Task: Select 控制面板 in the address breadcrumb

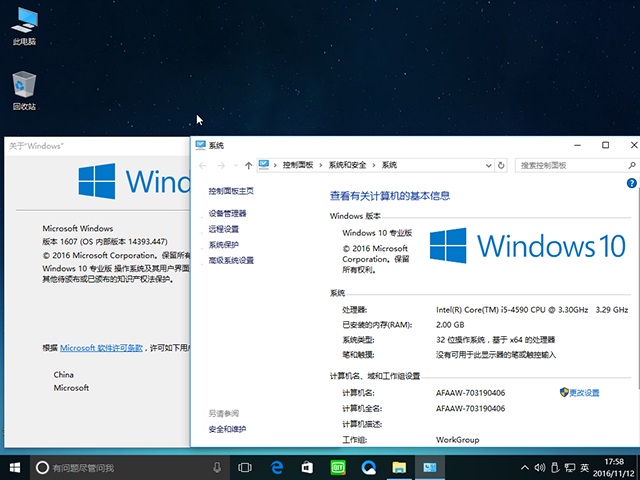Action: click(298, 165)
